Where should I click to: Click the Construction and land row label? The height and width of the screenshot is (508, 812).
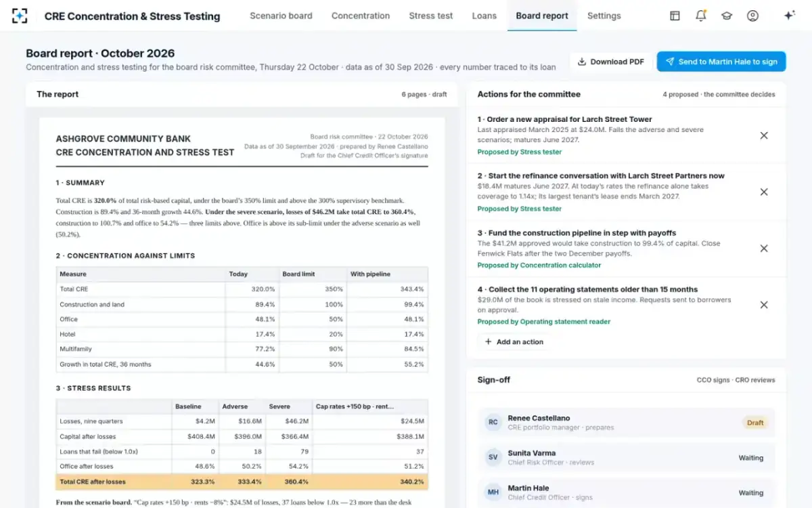pyautogui.click(x=92, y=304)
